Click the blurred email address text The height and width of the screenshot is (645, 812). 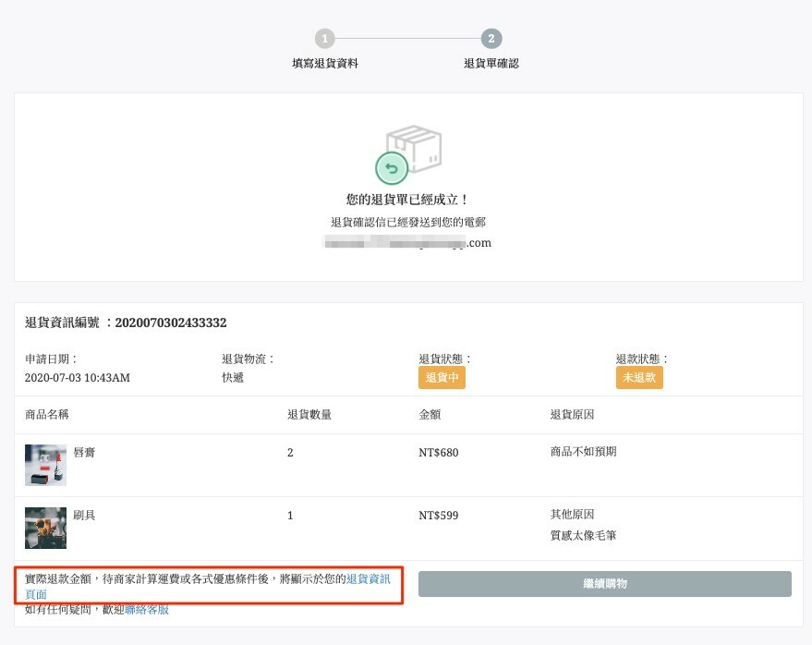[x=406, y=243]
